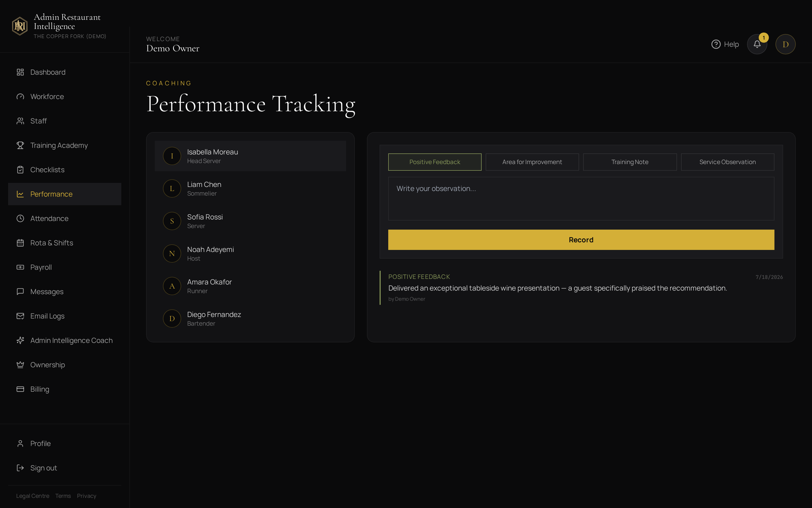Open Dashboard from the sidebar

click(65, 72)
